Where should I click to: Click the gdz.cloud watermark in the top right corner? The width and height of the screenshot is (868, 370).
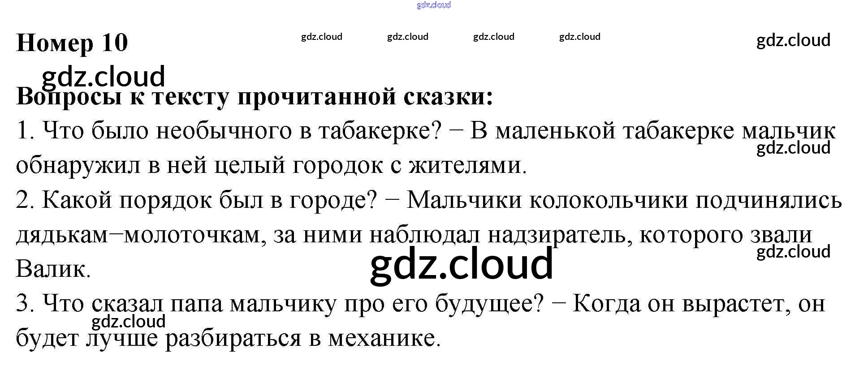click(793, 40)
